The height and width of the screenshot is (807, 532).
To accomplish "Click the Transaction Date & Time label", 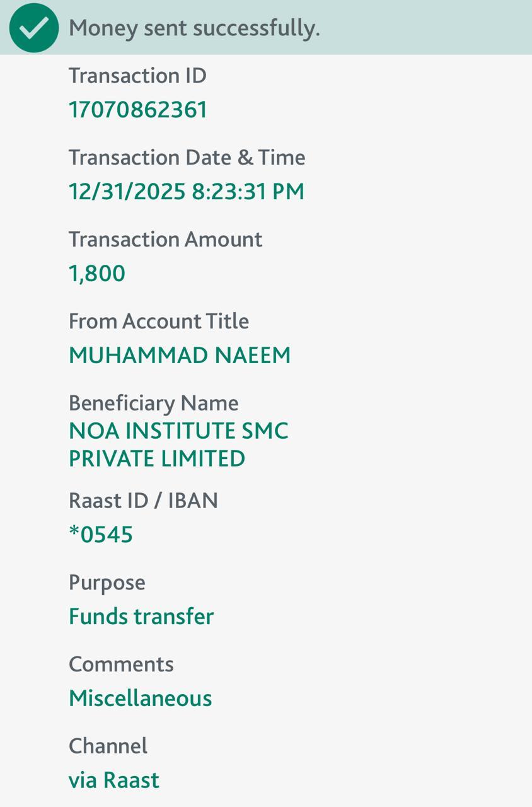I will (187, 158).
